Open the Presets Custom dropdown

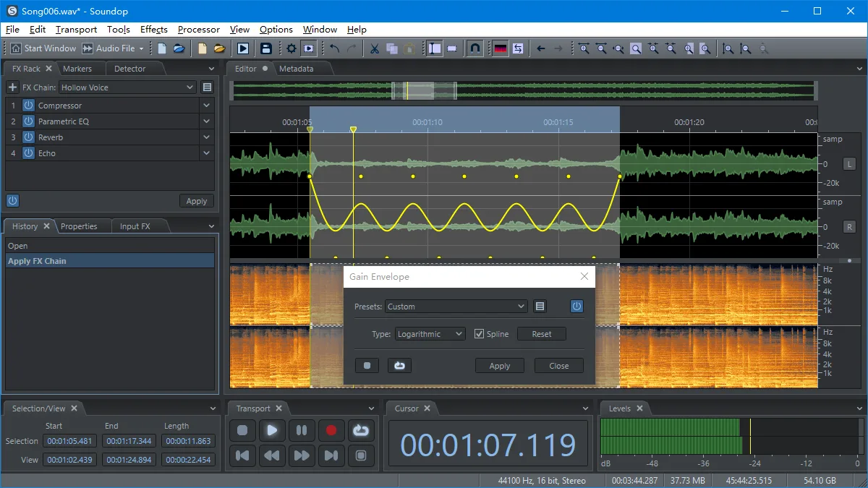pos(456,307)
